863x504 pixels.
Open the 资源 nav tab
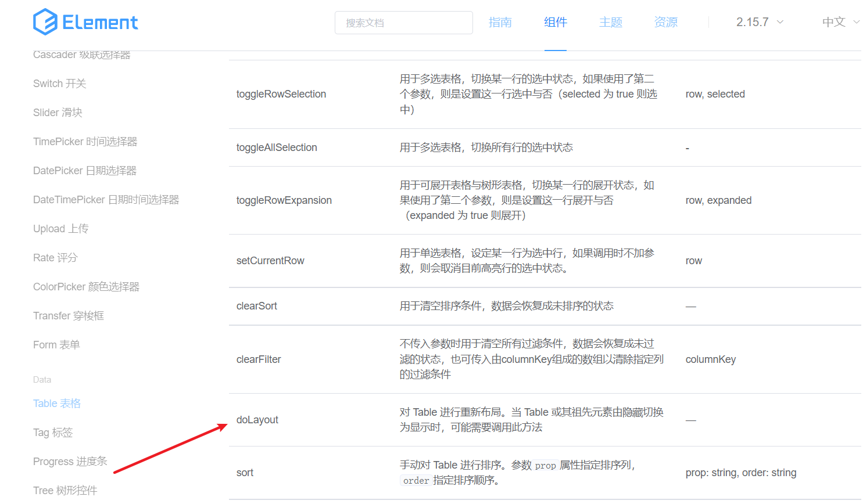click(x=665, y=22)
